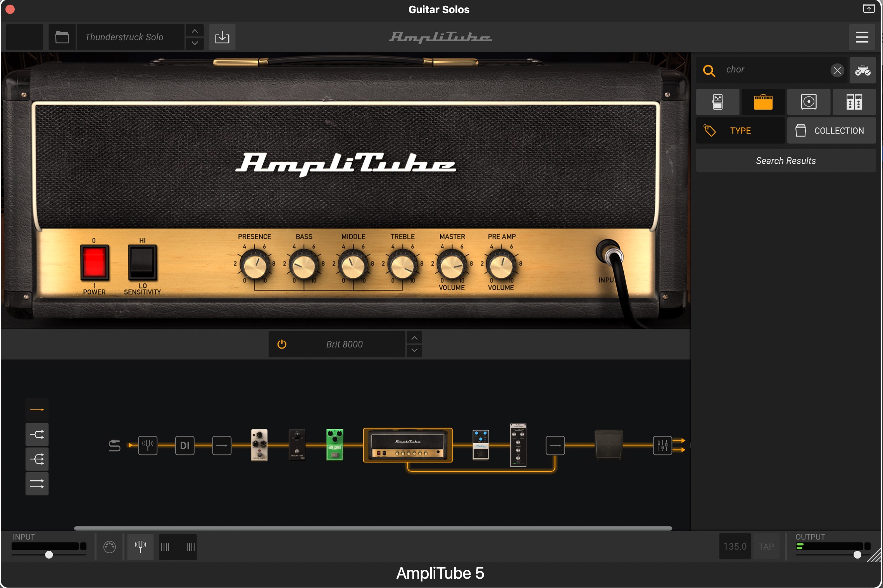Select the DI block in signal chain
The image size is (883, 588).
tap(185, 445)
